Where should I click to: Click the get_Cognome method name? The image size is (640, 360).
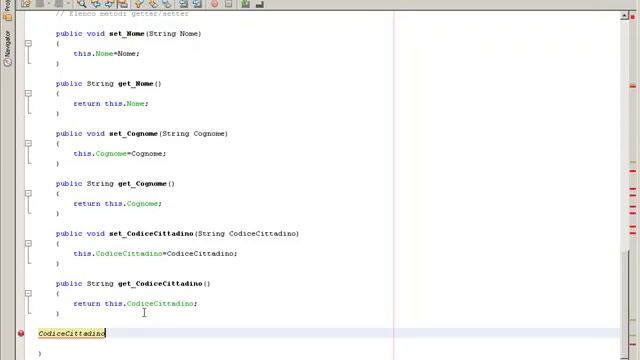(x=142, y=184)
